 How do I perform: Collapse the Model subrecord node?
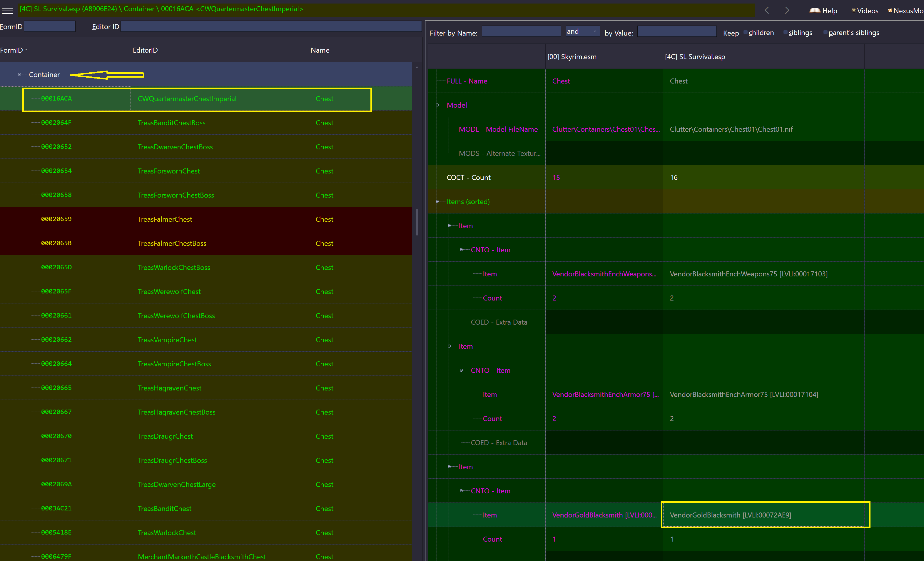[x=437, y=105]
